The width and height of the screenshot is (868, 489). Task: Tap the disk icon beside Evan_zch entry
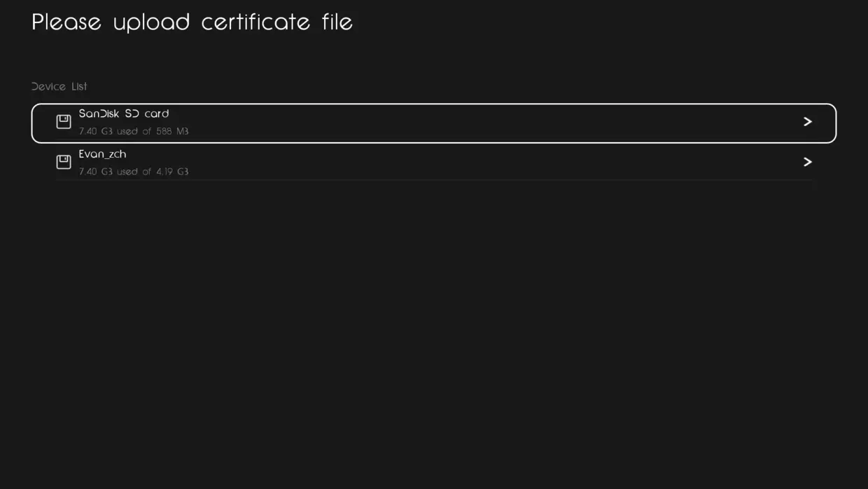point(64,162)
